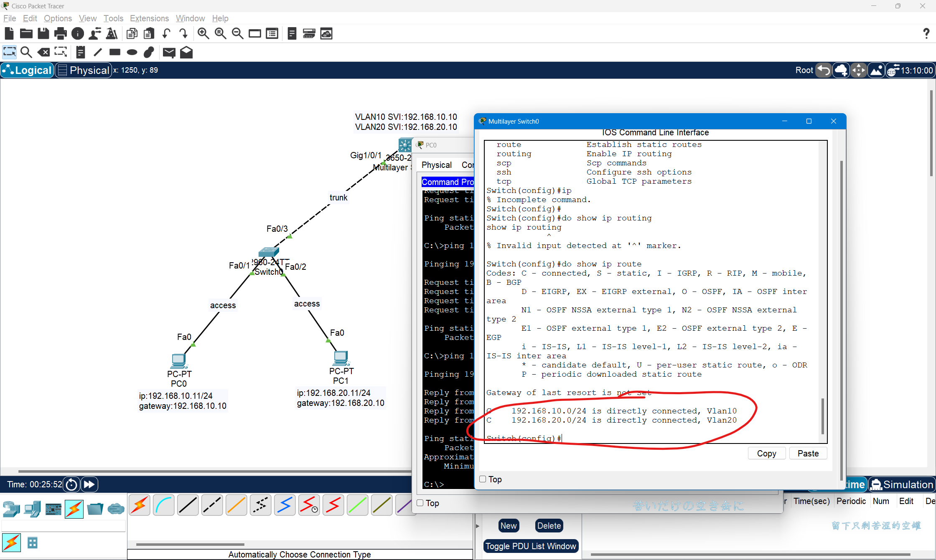Click the Multilayer Switch device on canvas
This screenshot has width=936, height=560.
[404, 145]
